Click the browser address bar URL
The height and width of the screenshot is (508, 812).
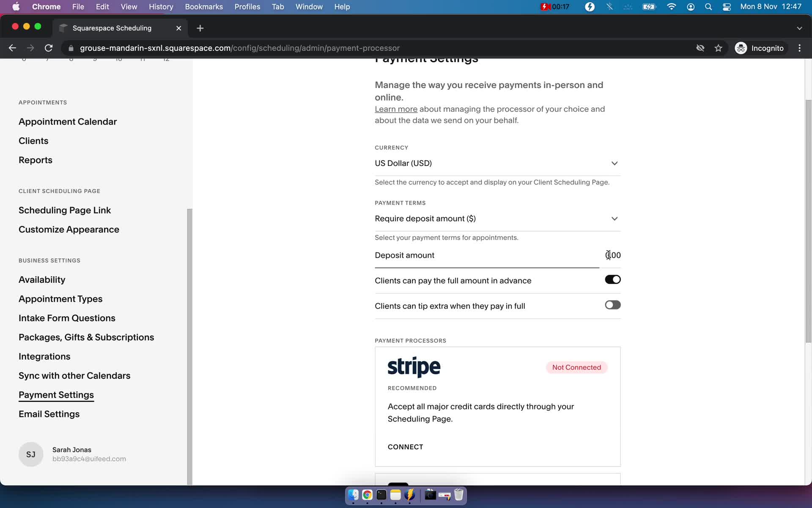click(x=240, y=48)
